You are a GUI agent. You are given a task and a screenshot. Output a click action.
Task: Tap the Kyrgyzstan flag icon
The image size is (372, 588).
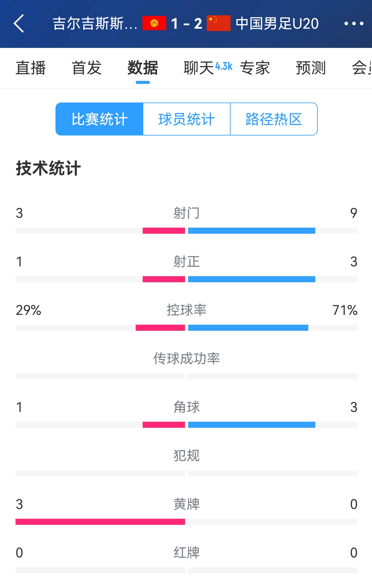[154, 23]
